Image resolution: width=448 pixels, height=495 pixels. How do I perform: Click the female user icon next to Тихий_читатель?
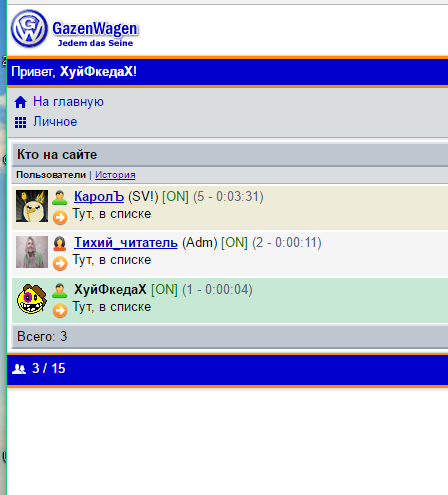click(x=60, y=243)
